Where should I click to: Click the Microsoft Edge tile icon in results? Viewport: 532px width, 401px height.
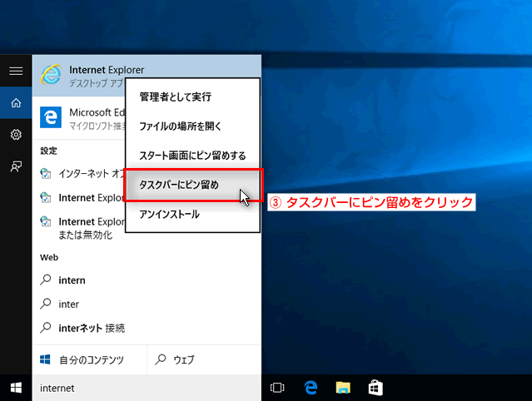point(51,117)
